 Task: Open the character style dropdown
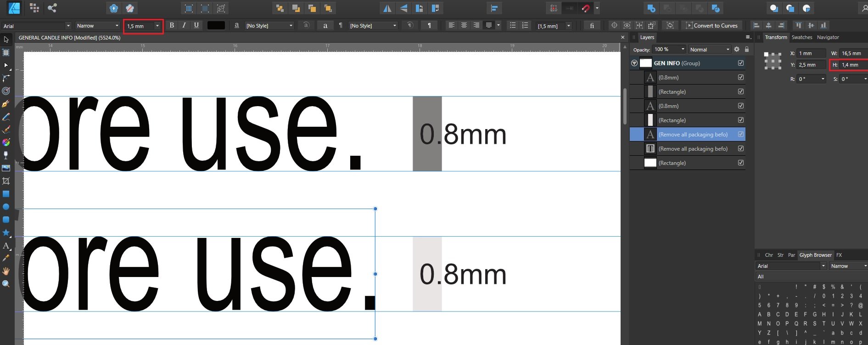(x=269, y=26)
